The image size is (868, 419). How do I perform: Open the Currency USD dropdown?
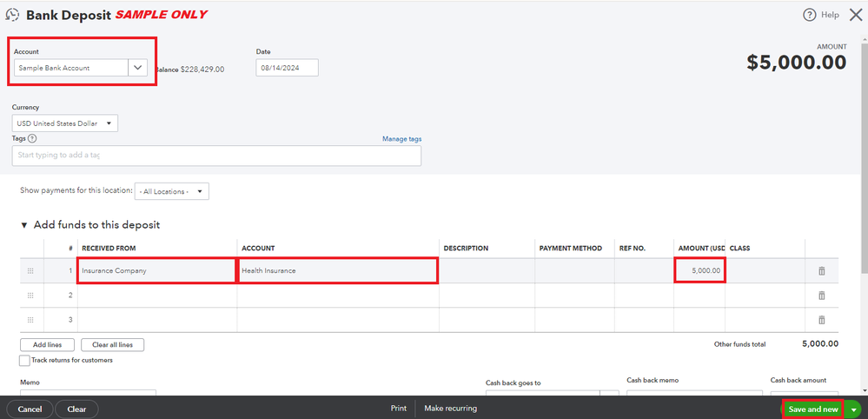coord(65,123)
